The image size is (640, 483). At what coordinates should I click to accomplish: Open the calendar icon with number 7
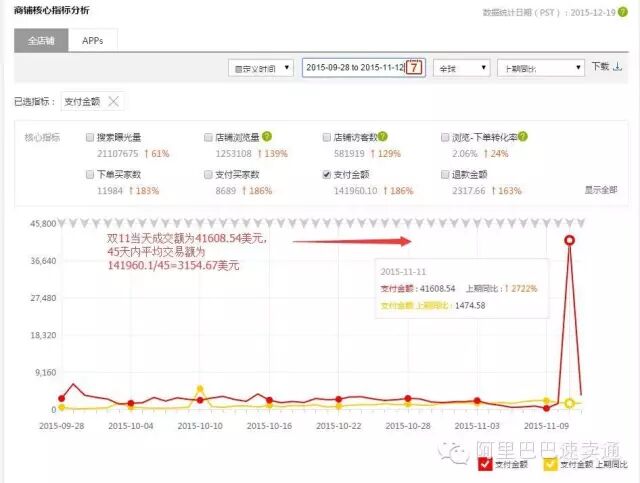(x=415, y=67)
